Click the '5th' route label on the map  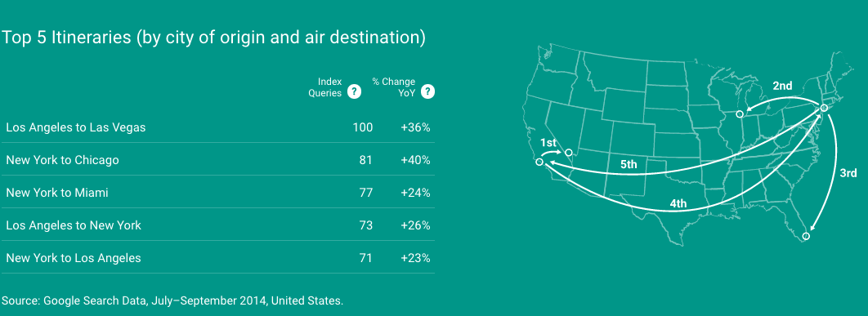(x=629, y=164)
